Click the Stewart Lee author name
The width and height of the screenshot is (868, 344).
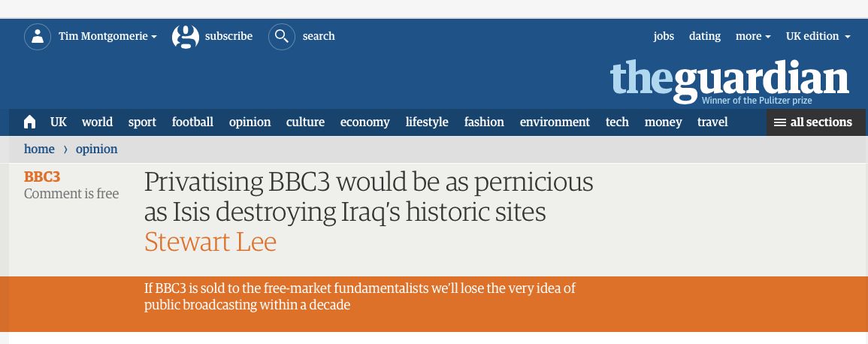click(210, 242)
